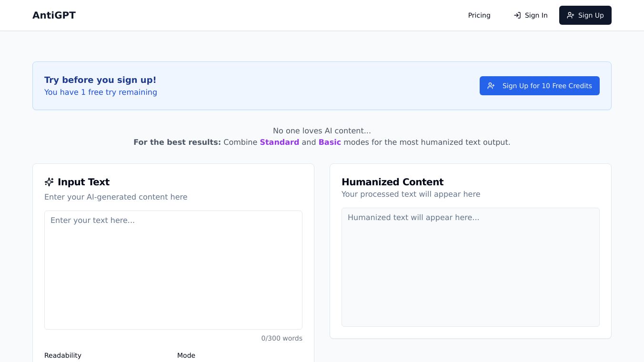Click the purple Standard mode text
Image resolution: width=644 pixels, height=362 pixels.
point(279,142)
